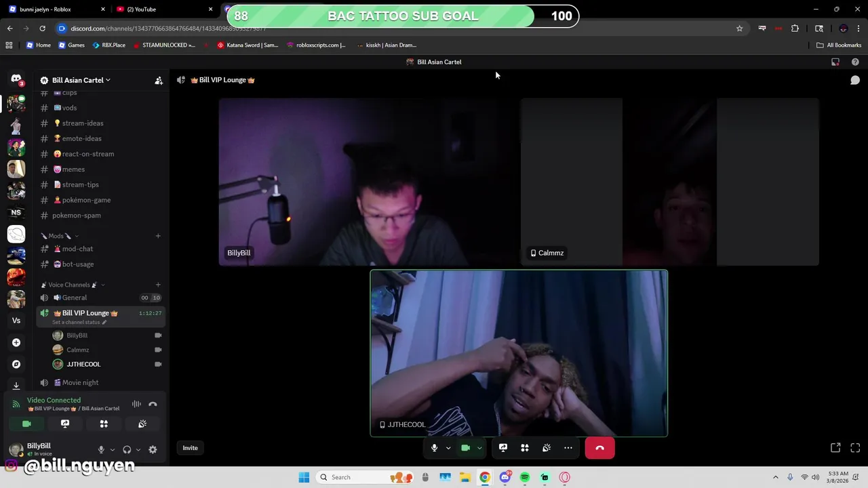The image size is (868, 488).
Task: Focus the Calmmz video tile
Action: coord(670,182)
